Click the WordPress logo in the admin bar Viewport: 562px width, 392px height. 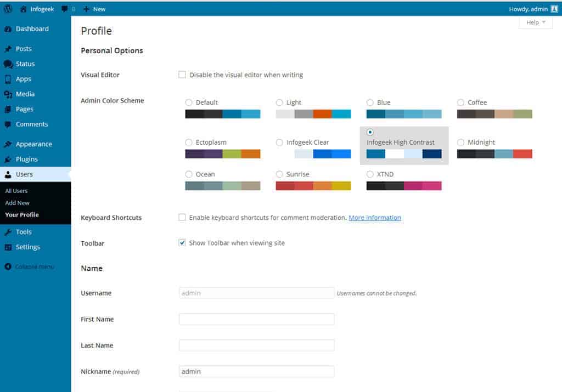pyautogui.click(x=8, y=9)
